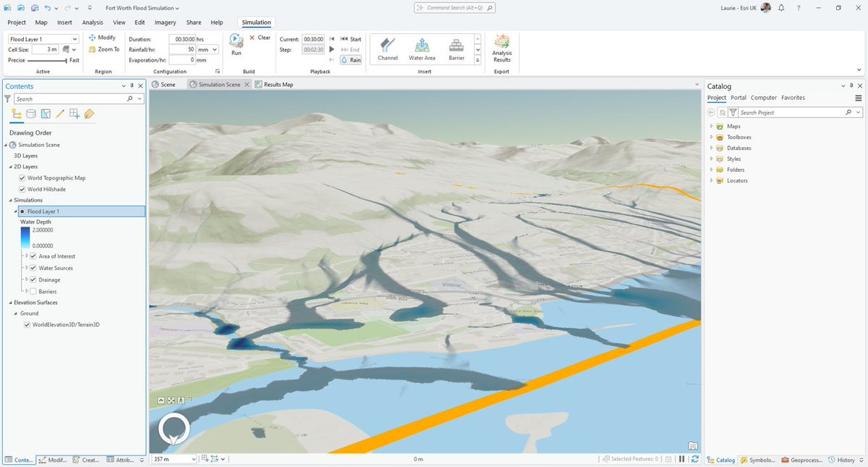The width and height of the screenshot is (868, 467).
Task: Insert a Barrier
Action: pos(456,49)
